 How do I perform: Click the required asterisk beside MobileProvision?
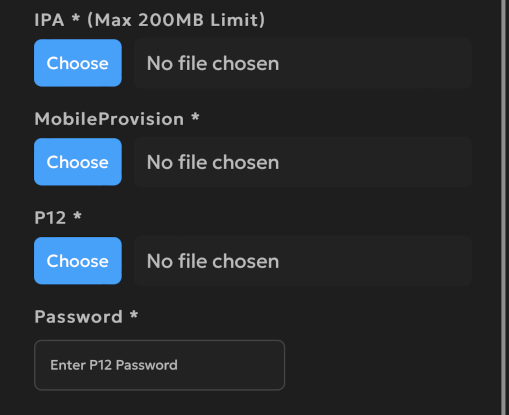tap(195, 117)
